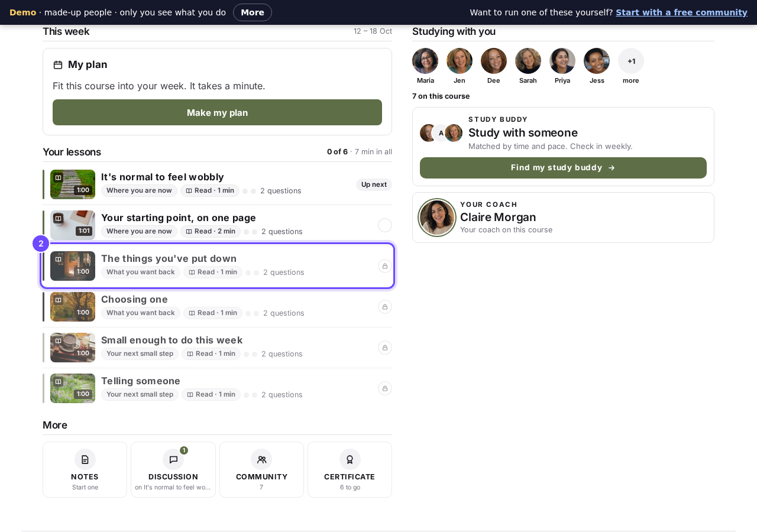Open the Discussion speech bubble icon
The image size is (757, 532).
coord(173,459)
